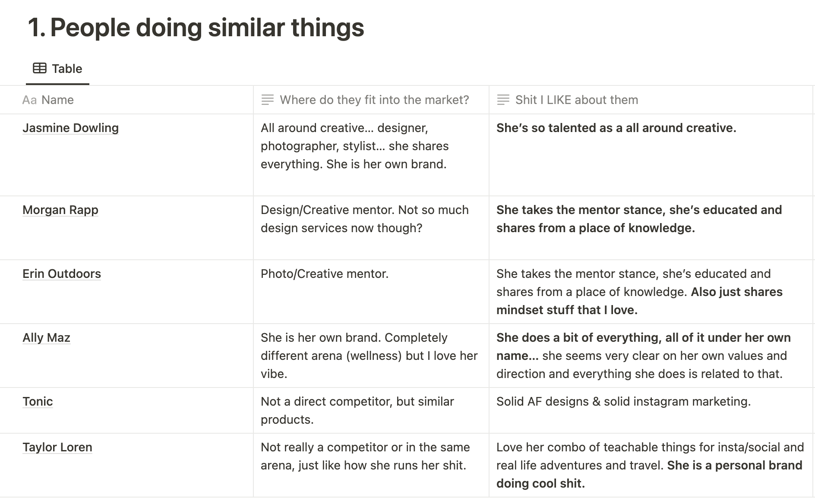Image resolution: width=815 pixels, height=504 pixels.
Task: Edit 'Solid AF designs' cell for Tonic
Action: (651, 410)
